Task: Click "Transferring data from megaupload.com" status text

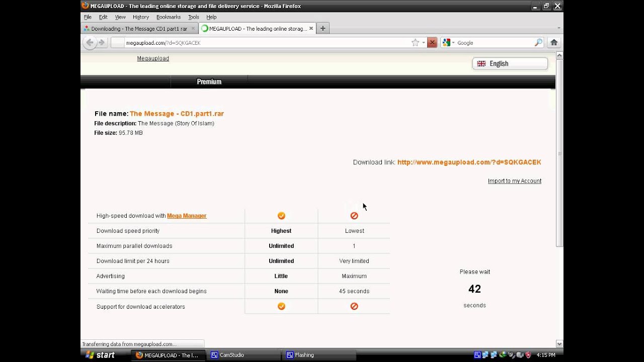Action: 129,344
